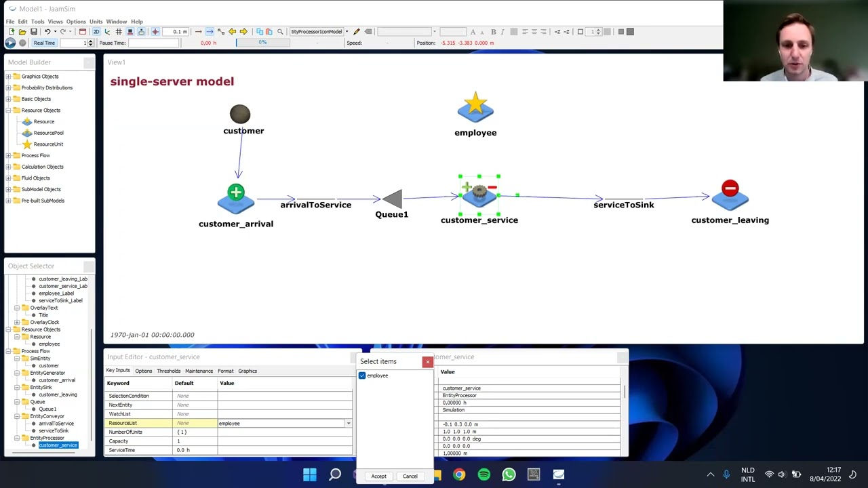
Task: Click the New model icon in toolbar
Action: pyautogui.click(x=12, y=31)
